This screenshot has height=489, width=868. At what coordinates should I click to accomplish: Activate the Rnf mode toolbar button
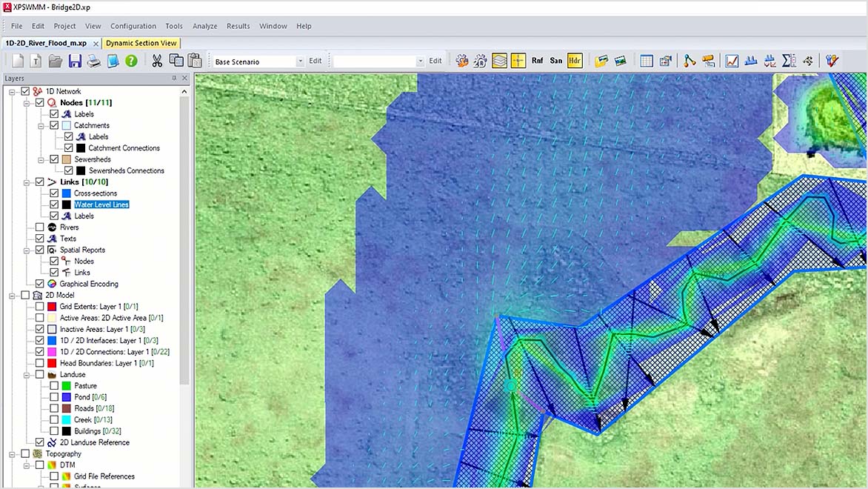tap(537, 61)
